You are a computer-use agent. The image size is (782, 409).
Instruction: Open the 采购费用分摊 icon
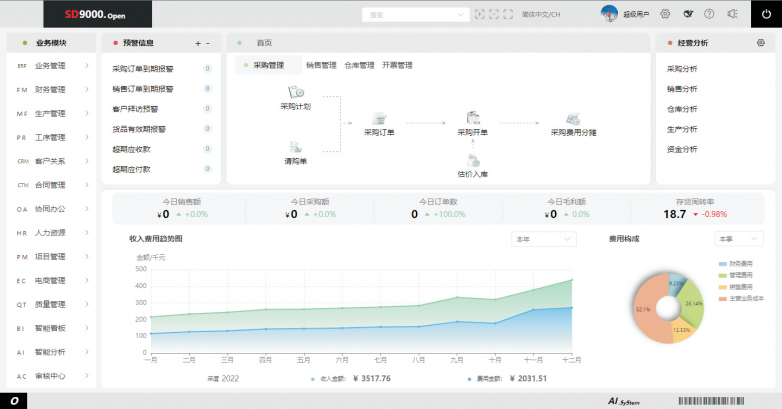click(573, 117)
